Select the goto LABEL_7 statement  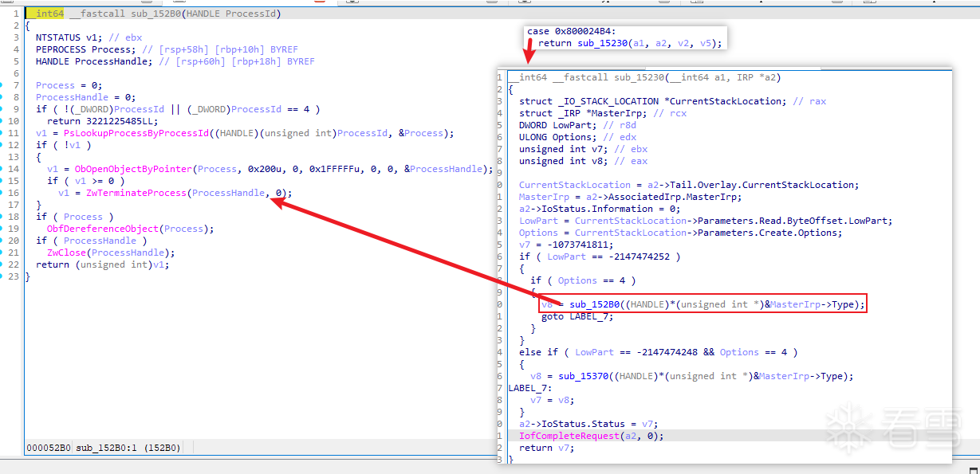(x=574, y=316)
